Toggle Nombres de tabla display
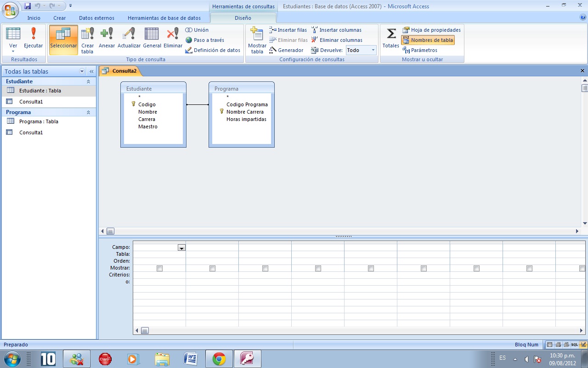The width and height of the screenshot is (588, 368). [428, 40]
